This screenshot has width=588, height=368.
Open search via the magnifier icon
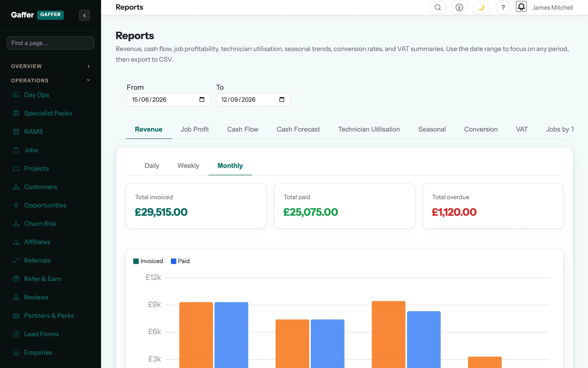point(438,7)
